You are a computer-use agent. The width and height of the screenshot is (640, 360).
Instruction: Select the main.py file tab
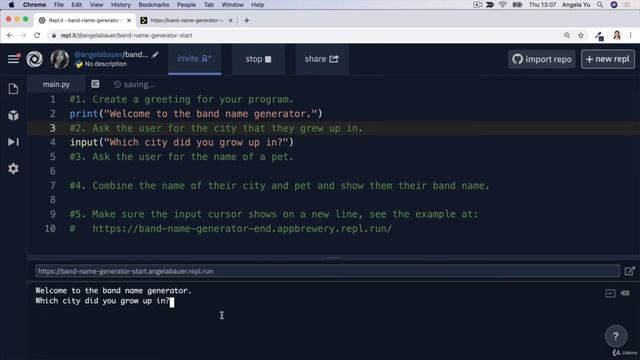56,84
